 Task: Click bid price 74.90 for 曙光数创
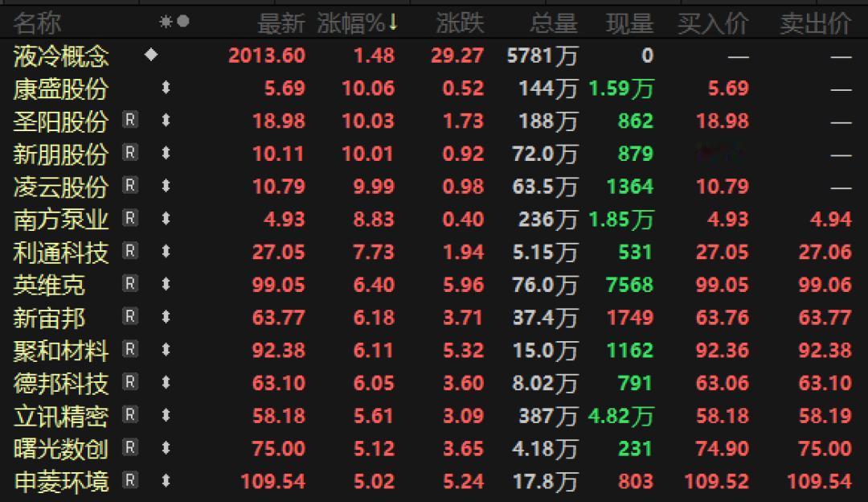click(x=723, y=448)
